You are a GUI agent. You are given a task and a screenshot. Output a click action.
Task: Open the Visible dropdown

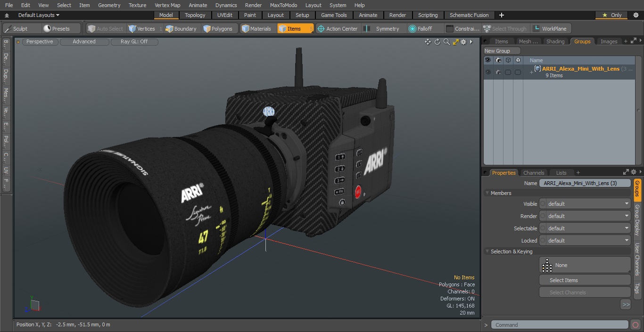585,204
